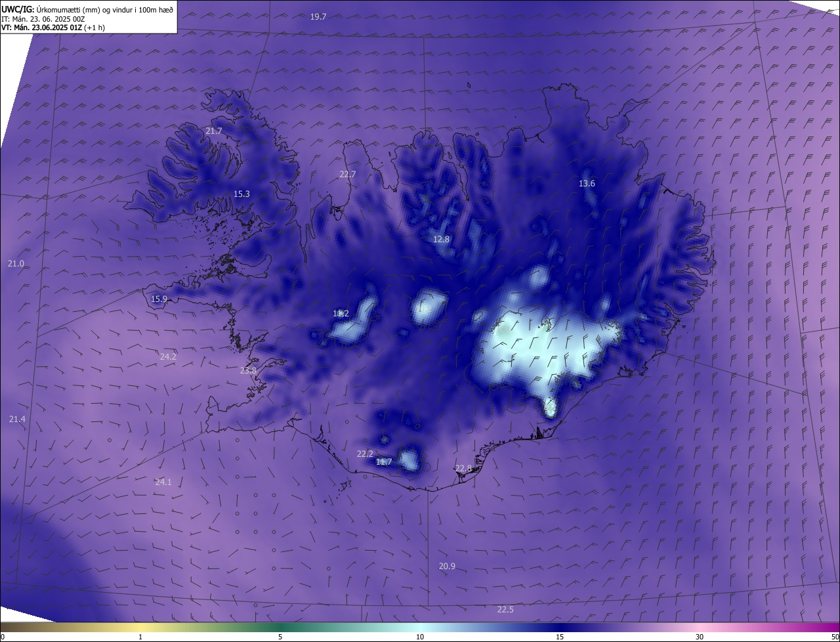Select the 15.9 value label
Viewport: 840px width, 642px height.
(159, 299)
